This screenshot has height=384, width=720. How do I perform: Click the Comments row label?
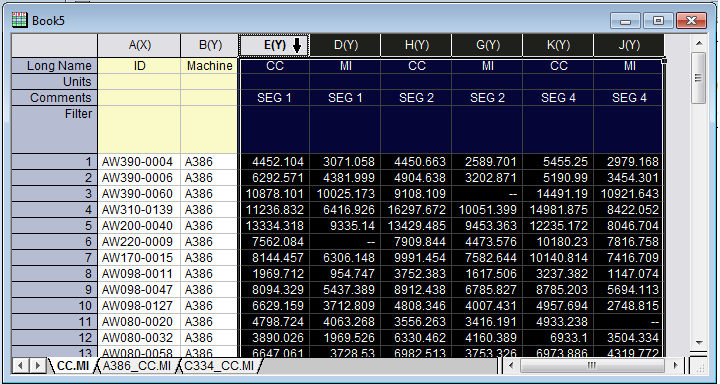coord(54,98)
